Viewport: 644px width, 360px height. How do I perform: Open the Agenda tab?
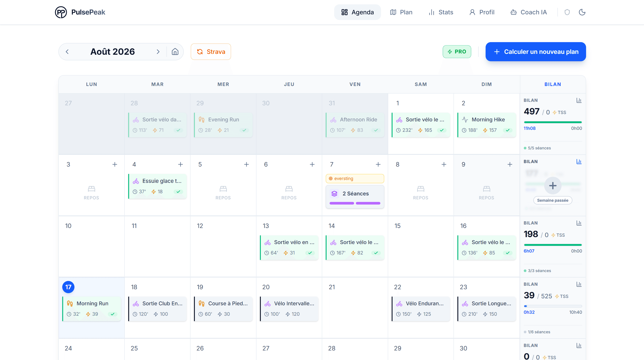[x=357, y=12]
